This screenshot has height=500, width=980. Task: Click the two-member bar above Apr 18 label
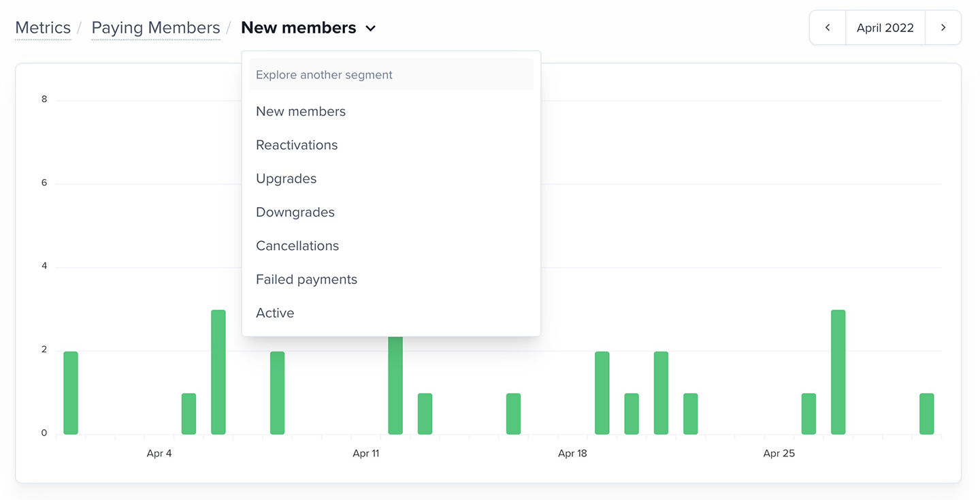coord(602,393)
